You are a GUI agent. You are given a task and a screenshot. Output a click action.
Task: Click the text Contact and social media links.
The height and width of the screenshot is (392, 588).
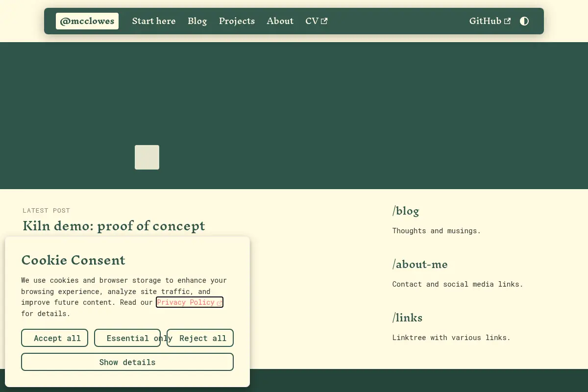click(x=458, y=284)
